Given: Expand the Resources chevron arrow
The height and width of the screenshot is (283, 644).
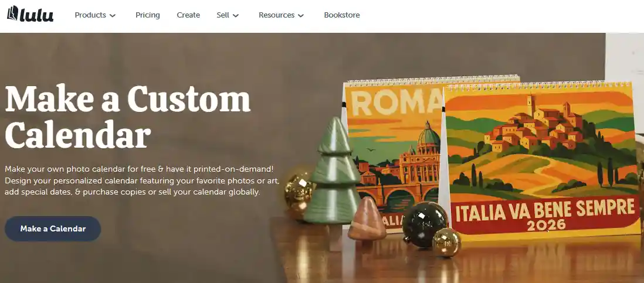Looking at the screenshot, I should (x=301, y=16).
